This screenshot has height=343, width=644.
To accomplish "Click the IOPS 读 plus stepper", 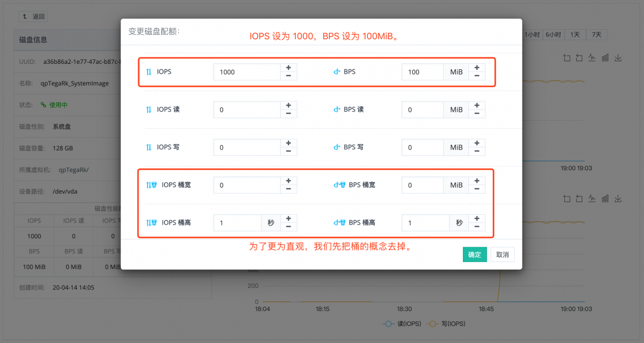I will [x=288, y=106].
